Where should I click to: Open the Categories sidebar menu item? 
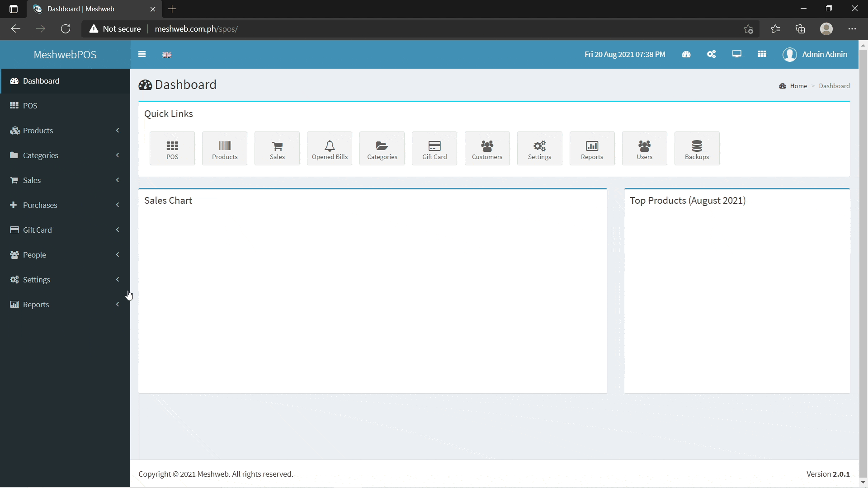[x=65, y=155]
